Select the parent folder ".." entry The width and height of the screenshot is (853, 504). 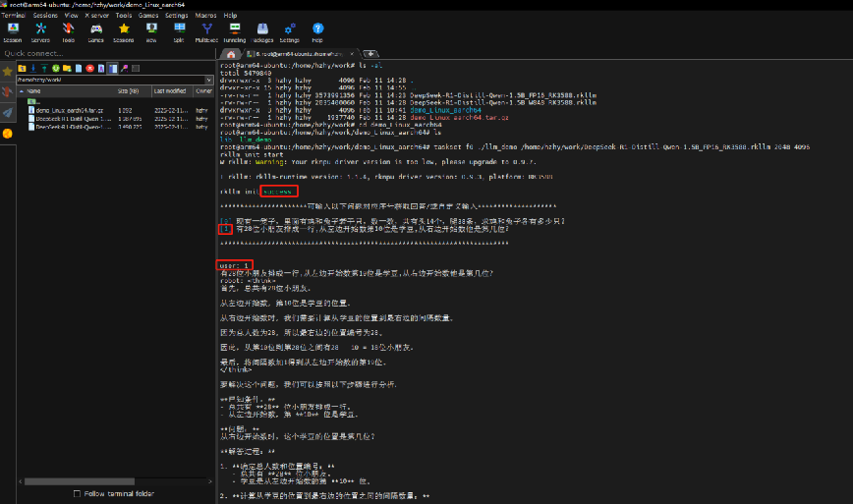click(33, 101)
